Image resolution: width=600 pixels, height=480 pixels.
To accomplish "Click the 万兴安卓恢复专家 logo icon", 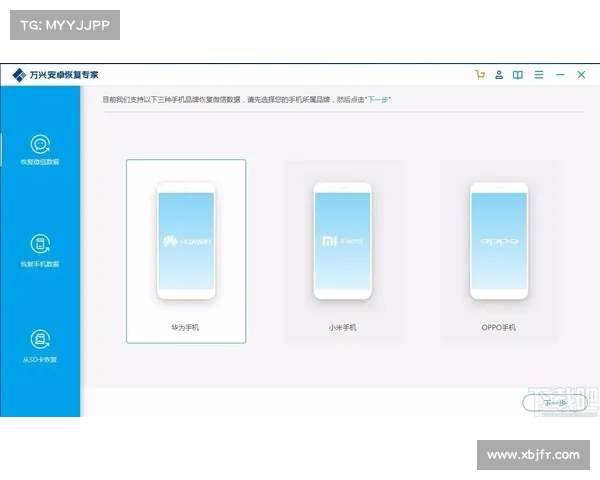I will (19, 75).
